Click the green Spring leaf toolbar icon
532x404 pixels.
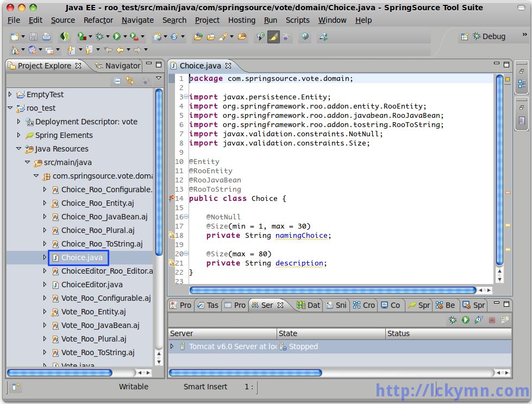pyautogui.click(x=65, y=36)
